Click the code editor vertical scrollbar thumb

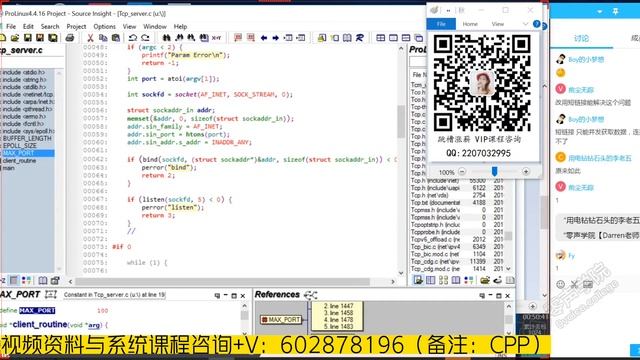point(402,121)
